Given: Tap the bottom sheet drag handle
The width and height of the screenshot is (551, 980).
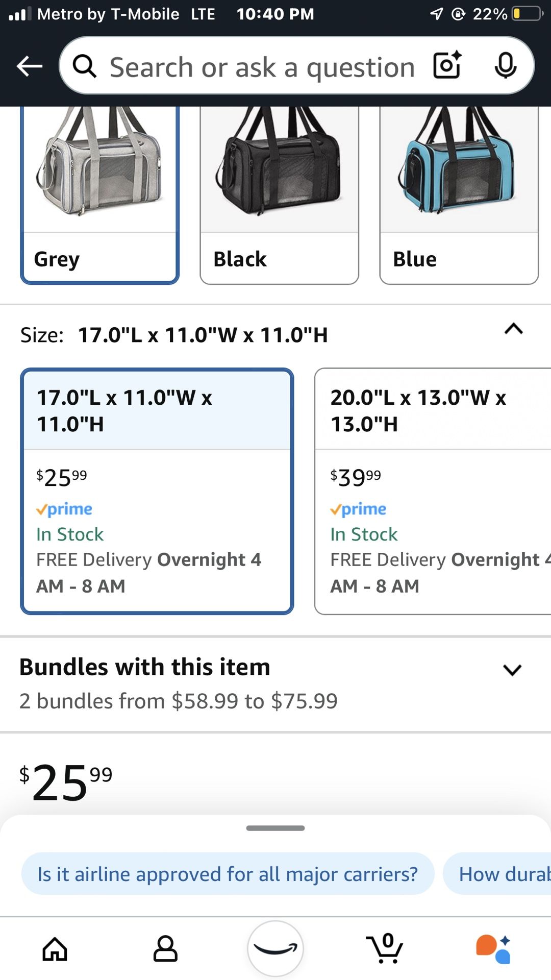Looking at the screenshot, I should coord(275,828).
